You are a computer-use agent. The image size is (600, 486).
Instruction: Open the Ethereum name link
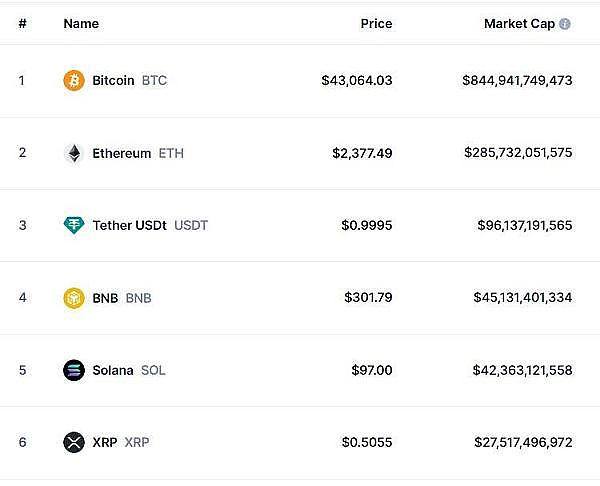click(121, 153)
